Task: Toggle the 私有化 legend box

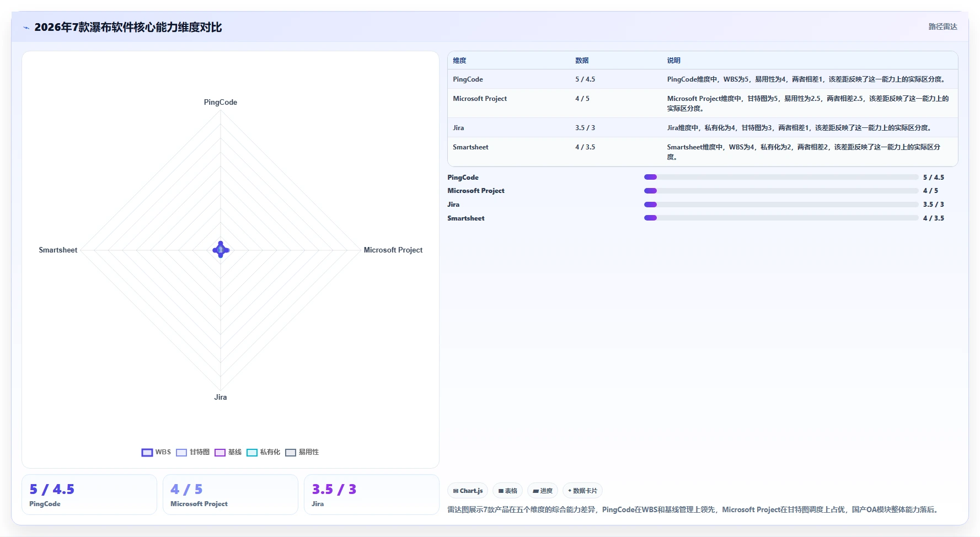Action: coord(252,453)
